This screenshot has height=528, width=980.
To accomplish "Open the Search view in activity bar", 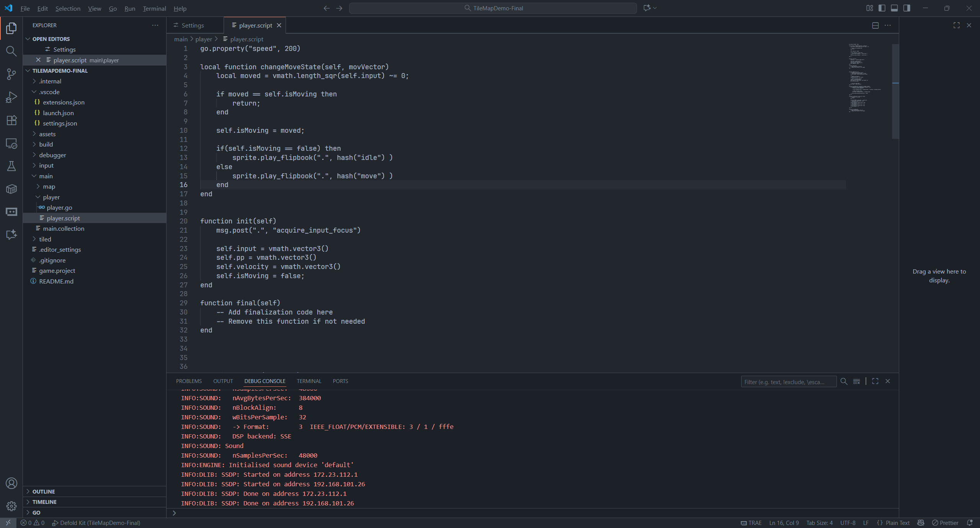I will coord(11,51).
